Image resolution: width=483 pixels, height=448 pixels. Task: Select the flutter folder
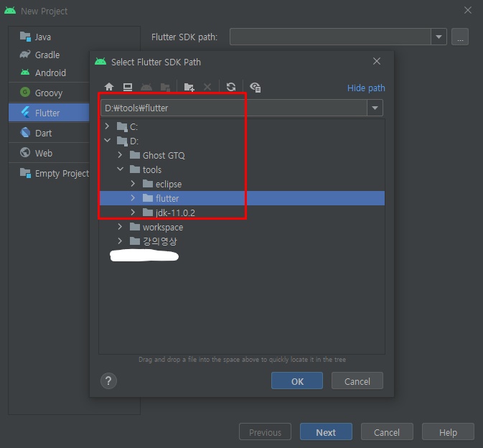click(x=242, y=198)
